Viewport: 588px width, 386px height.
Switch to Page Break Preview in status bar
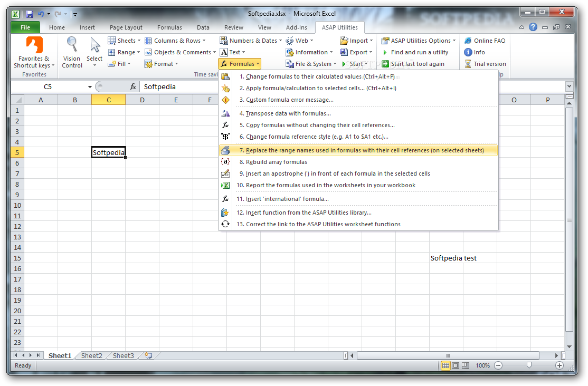tap(466, 365)
